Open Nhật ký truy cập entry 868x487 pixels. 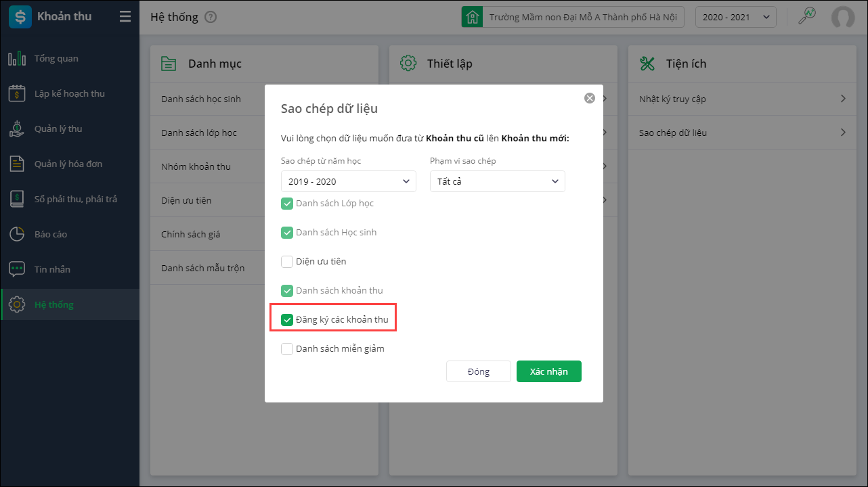point(743,99)
